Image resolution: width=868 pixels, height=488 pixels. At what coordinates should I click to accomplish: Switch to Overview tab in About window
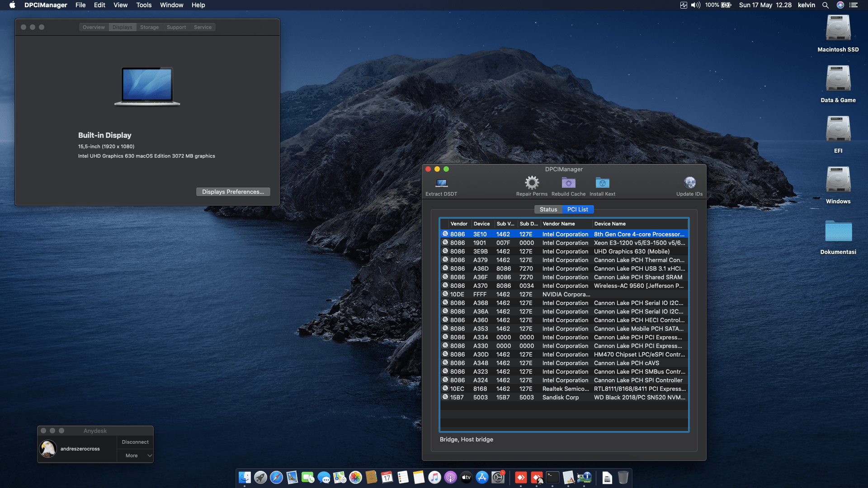(x=94, y=27)
